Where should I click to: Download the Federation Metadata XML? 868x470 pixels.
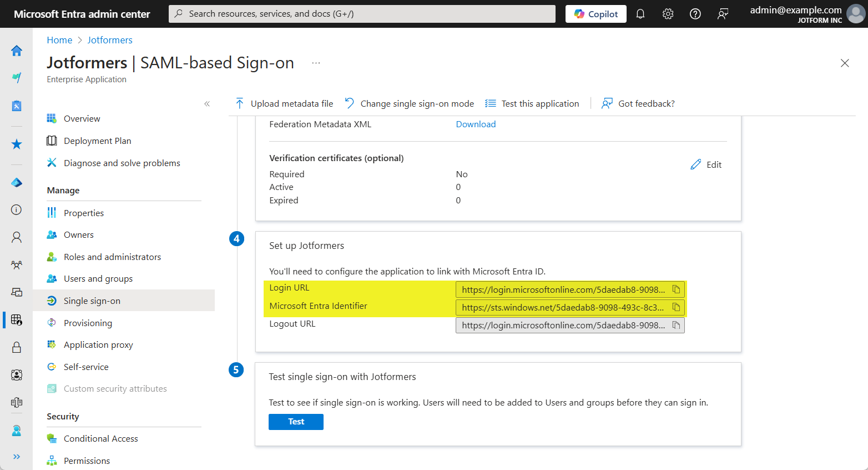pos(476,124)
